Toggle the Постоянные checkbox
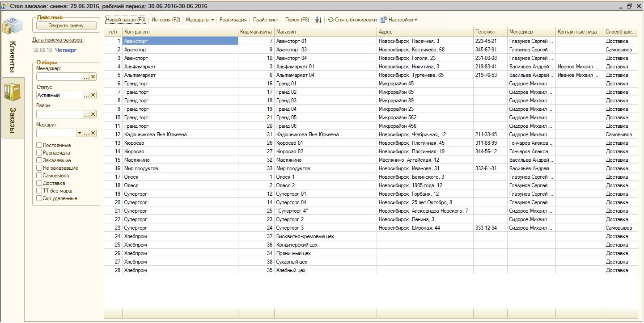The image size is (644, 323). point(39,145)
